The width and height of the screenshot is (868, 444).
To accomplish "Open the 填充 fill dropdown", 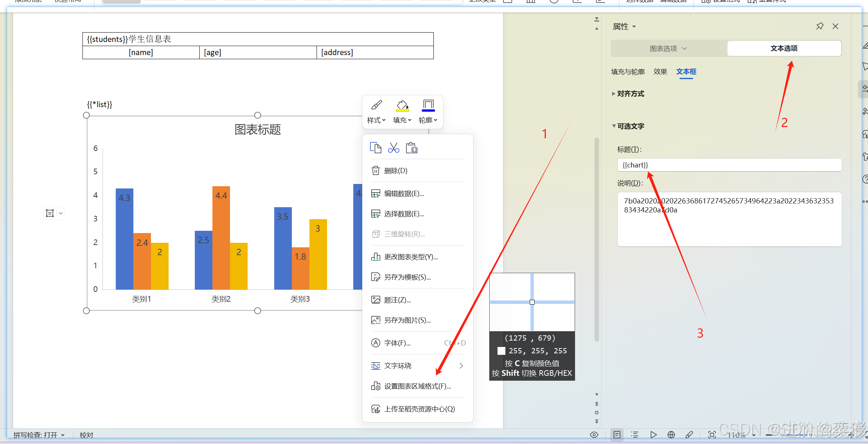I will pyautogui.click(x=402, y=120).
